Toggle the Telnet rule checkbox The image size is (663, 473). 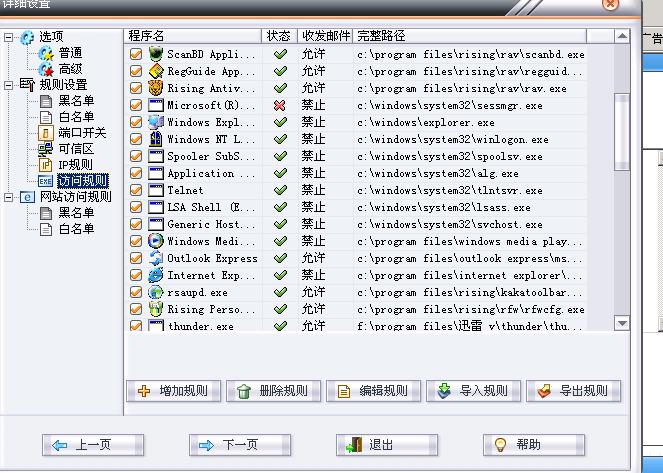tap(136, 190)
